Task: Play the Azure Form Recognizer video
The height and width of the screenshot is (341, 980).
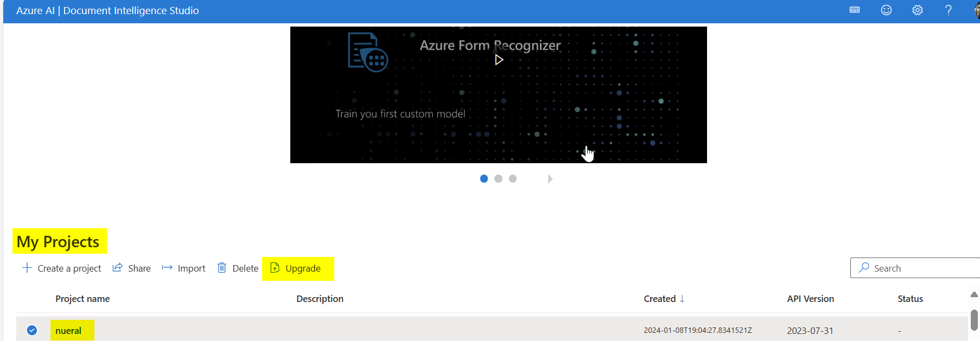Action: click(x=499, y=60)
